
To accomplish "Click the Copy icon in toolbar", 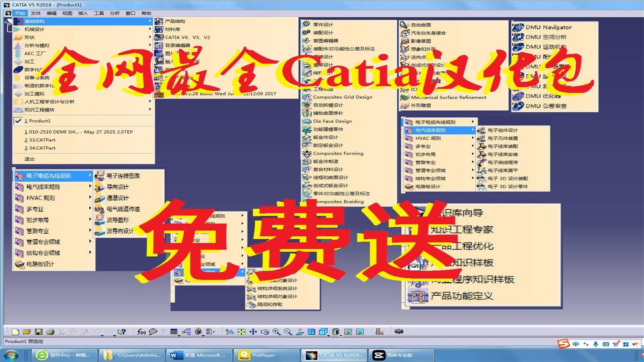I will tap(73, 332).
